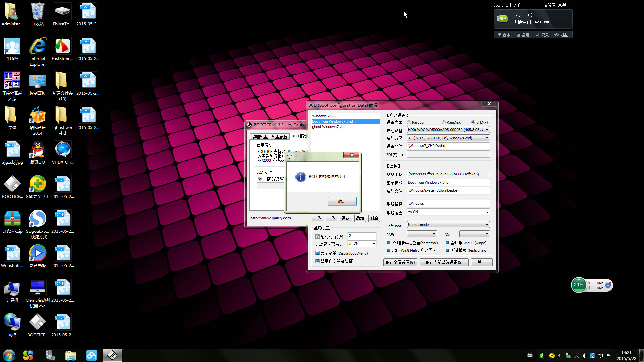Screen dimensions: 644x362
Task: Switch to 磁盘镜像 tab in BOOTICE
Action: coord(280,137)
